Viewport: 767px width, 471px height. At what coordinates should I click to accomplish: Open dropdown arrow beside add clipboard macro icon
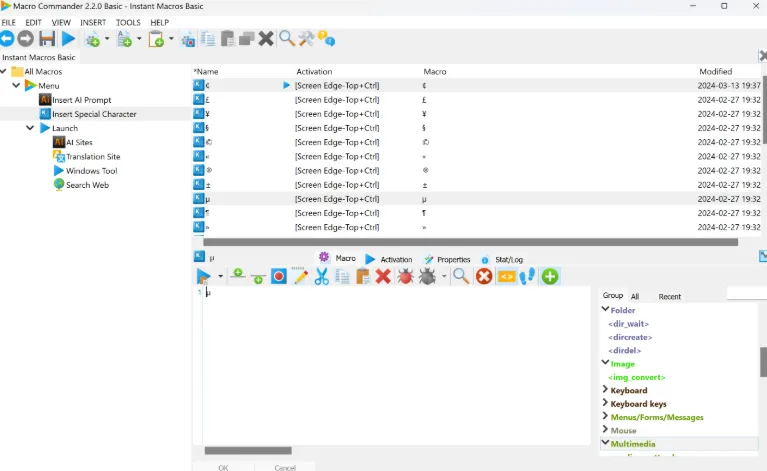(x=171, y=39)
